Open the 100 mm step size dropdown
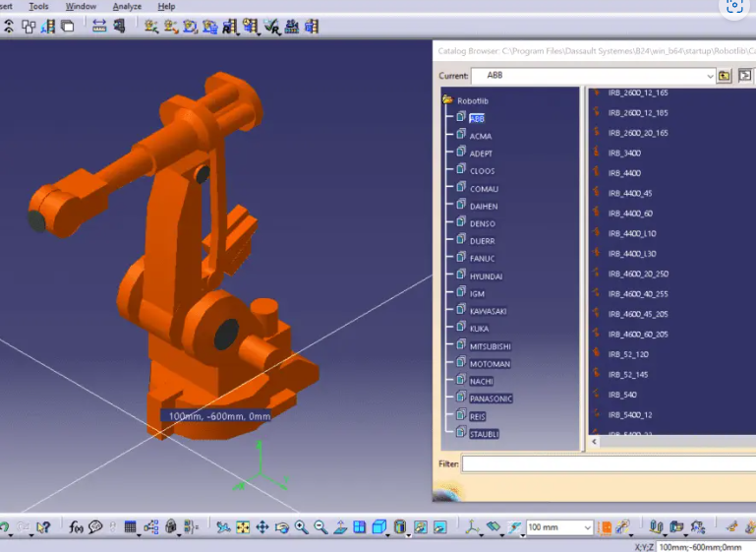 tap(587, 527)
